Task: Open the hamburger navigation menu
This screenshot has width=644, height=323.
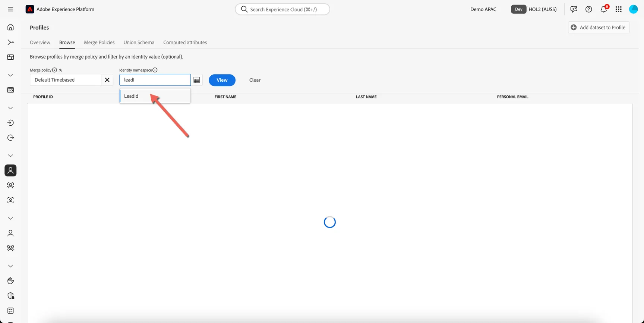Action: pyautogui.click(x=10, y=9)
